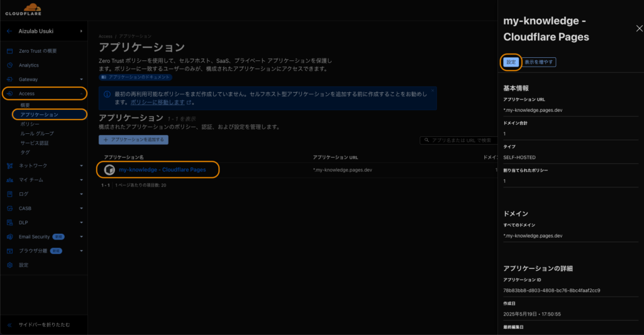Expand the DLP menu chevron
644x335 pixels.
(81, 222)
